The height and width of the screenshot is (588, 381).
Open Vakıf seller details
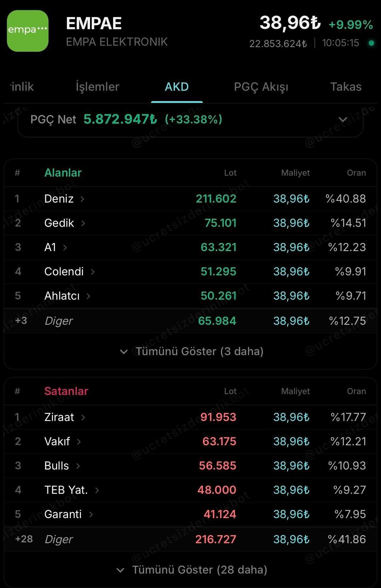tap(79, 442)
